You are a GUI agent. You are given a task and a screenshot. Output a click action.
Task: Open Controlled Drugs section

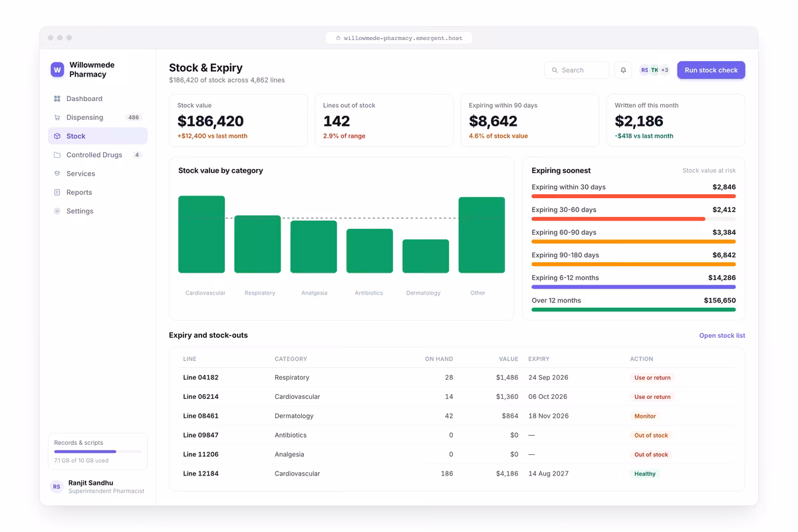[x=98, y=155]
